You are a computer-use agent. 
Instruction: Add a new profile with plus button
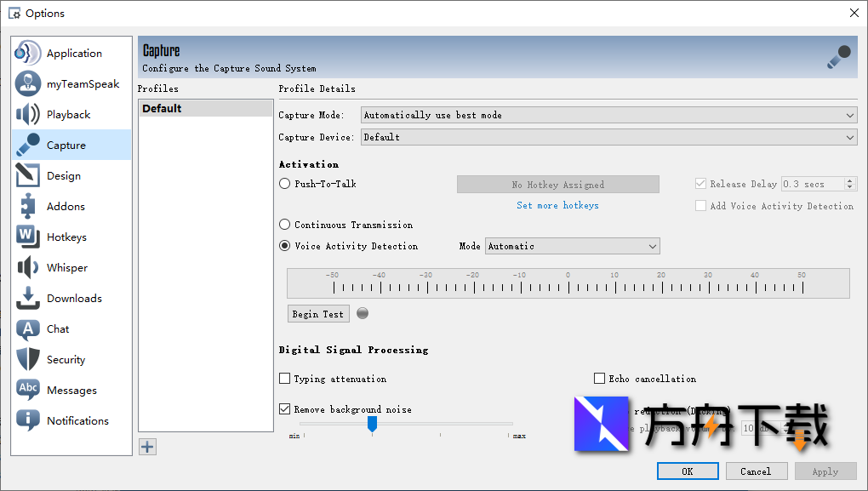click(148, 447)
